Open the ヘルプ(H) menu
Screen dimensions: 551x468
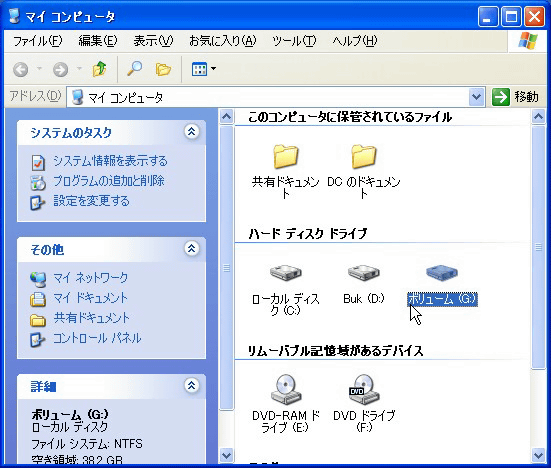[355, 41]
